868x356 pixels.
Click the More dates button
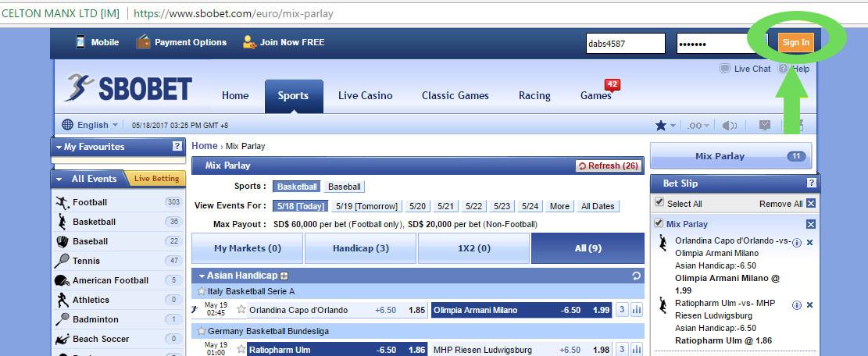pyautogui.click(x=559, y=206)
